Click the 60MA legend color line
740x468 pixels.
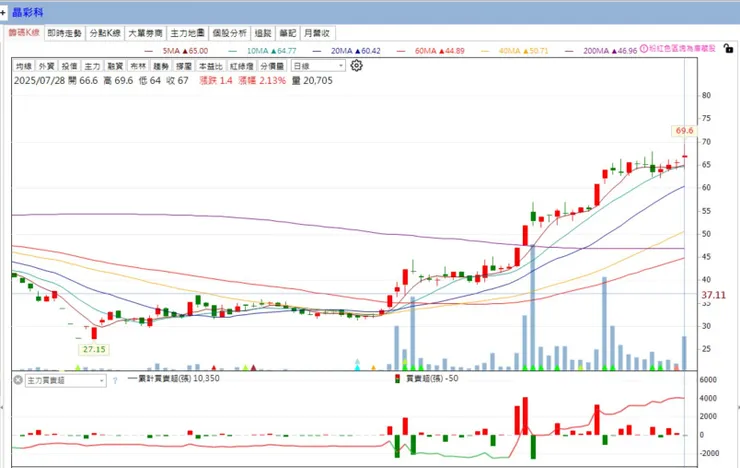tap(401, 51)
